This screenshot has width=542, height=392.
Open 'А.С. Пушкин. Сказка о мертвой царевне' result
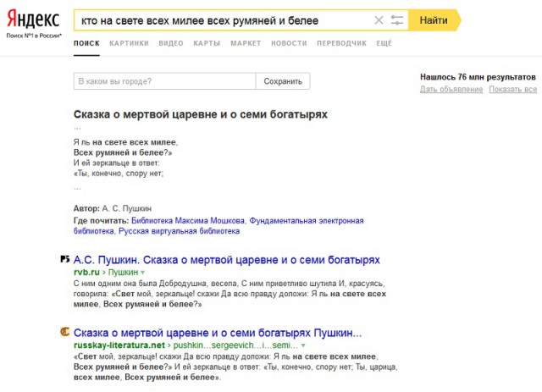tap(227, 260)
